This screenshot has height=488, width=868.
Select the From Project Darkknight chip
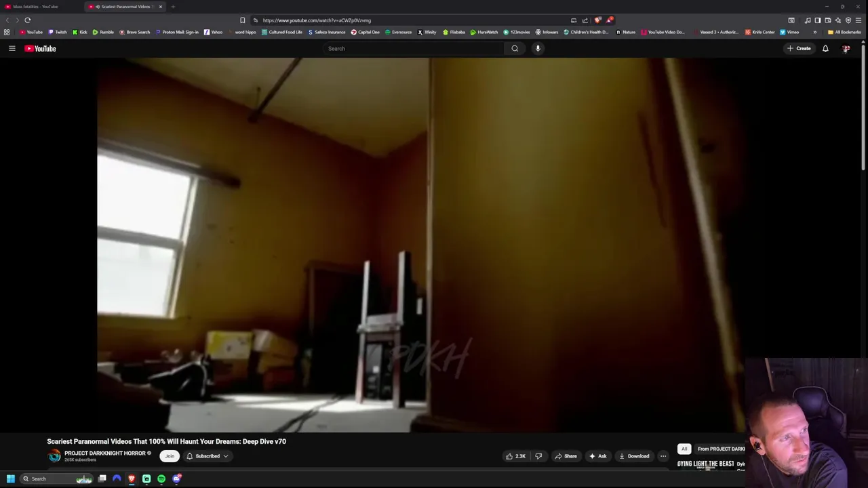pos(720,449)
